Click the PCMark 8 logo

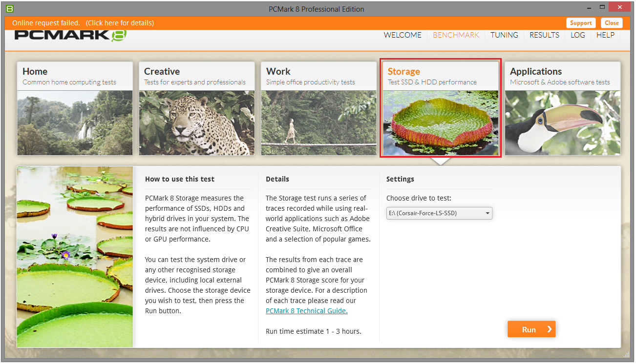tap(70, 36)
